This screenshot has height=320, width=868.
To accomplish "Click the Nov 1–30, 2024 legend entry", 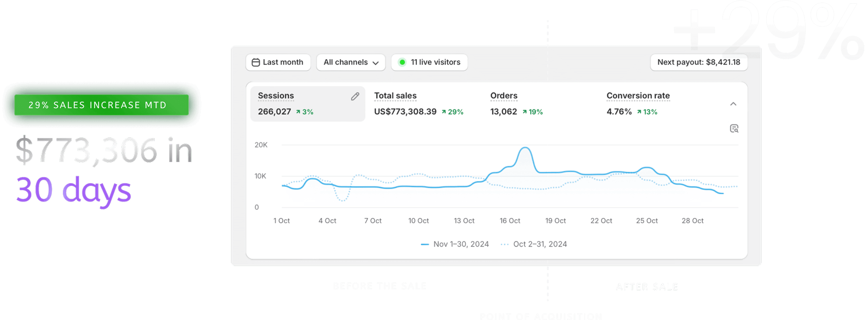I will pos(455,244).
